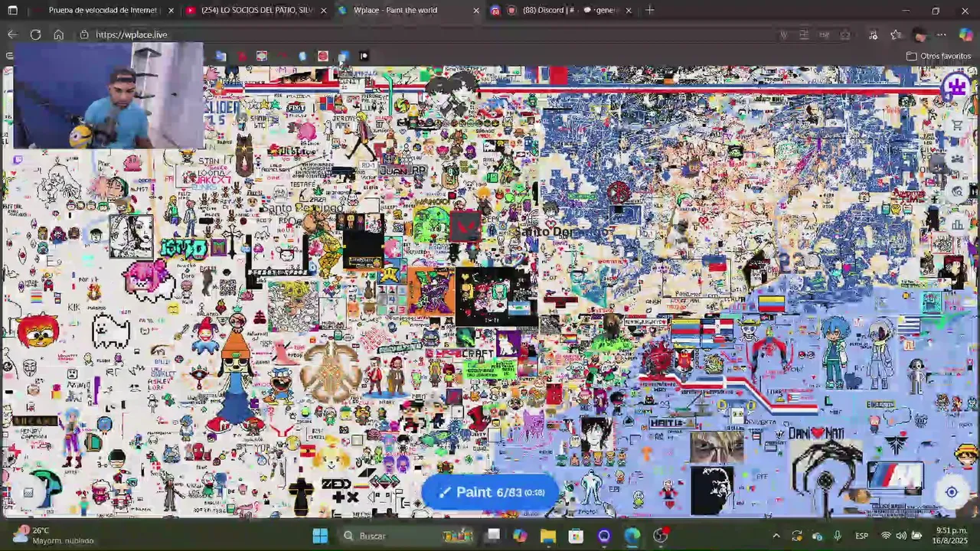Open a new browser tab

tap(649, 10)
